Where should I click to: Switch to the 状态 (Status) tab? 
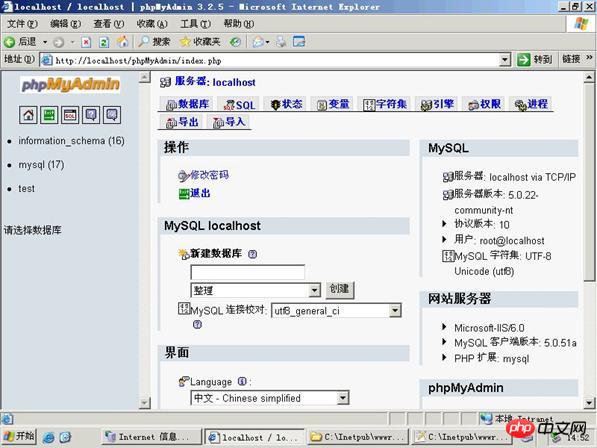pyautogui.click(x=286, y=104)
